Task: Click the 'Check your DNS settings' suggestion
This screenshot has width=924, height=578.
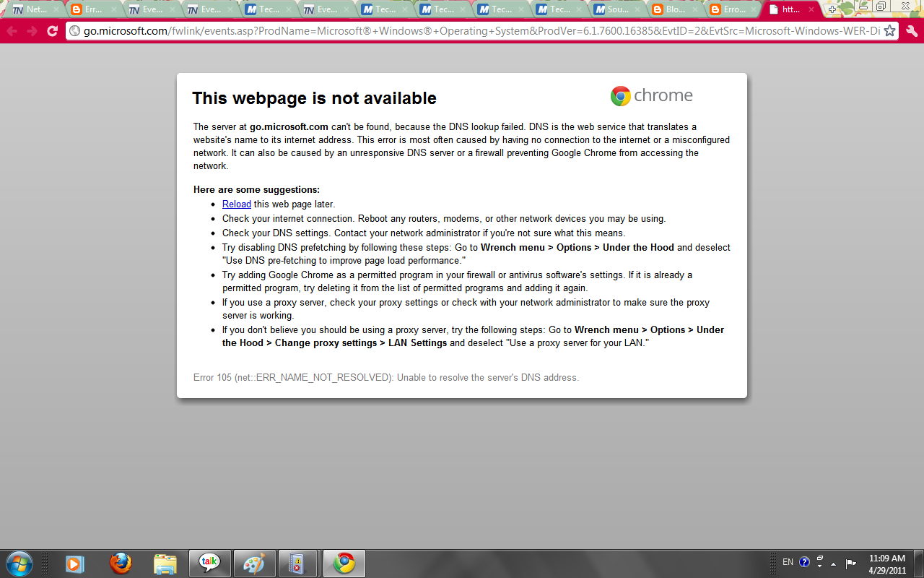Action: click(424, 233)
